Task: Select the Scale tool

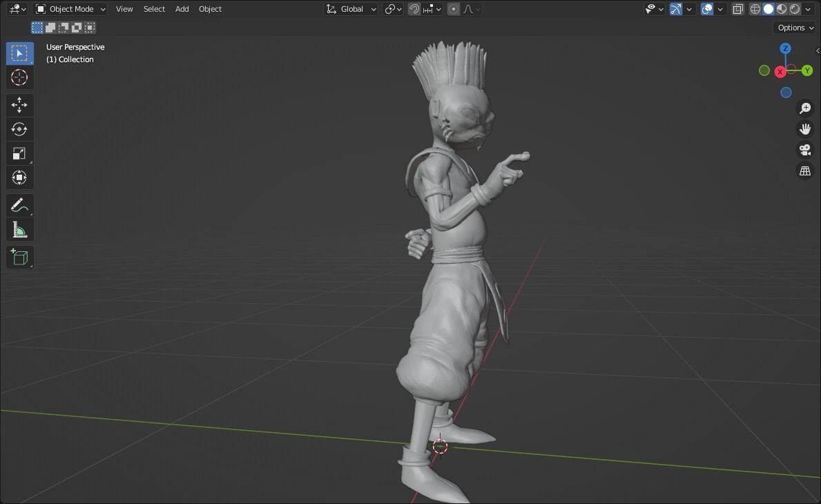Action: 20,153
